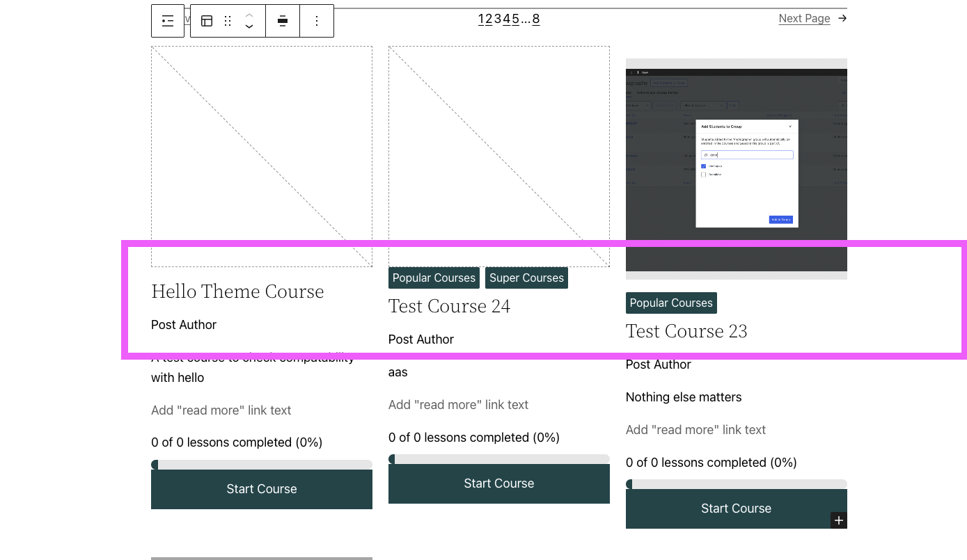
Task: Click the block drag handle icon
Action: click(227, 21)
